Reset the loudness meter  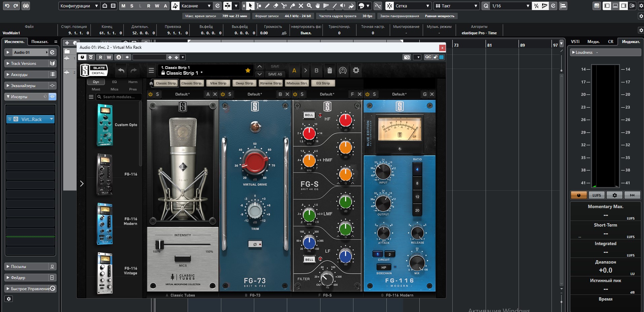click(632, 195)
